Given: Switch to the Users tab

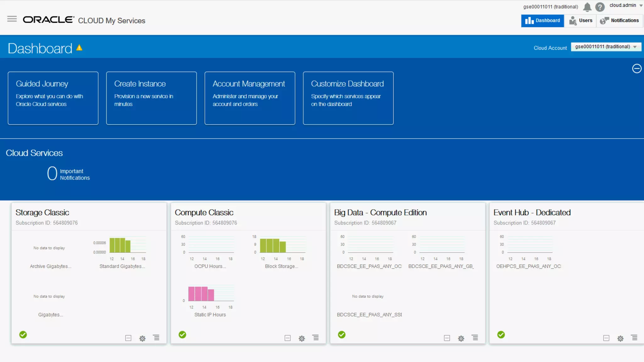Looking at the screenshot, I should tap(580, 21).
